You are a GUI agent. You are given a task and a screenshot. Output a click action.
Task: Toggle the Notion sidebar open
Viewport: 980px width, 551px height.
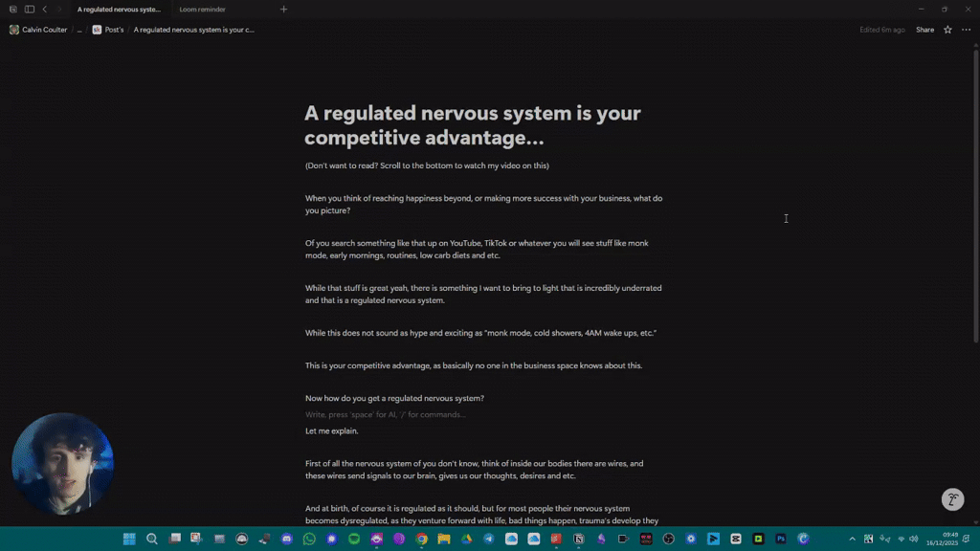tap(28, 9)
